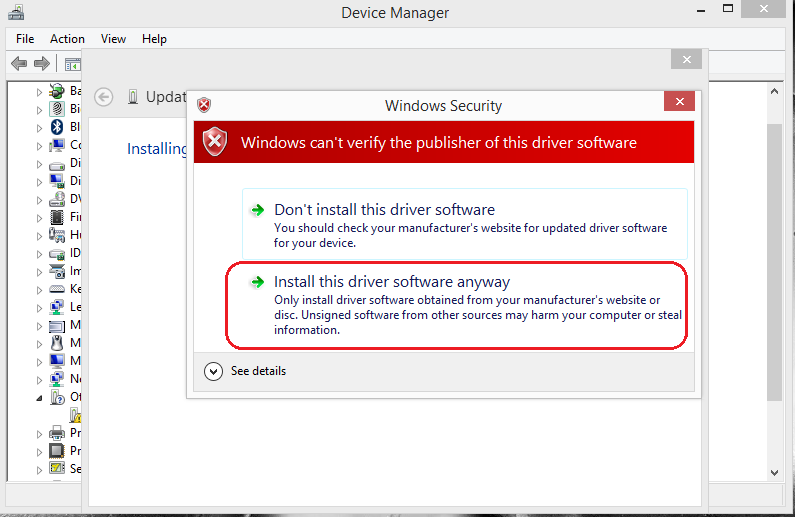
Task: Click the 'Installing' heading text in the wizard
Action: point(157,149)
